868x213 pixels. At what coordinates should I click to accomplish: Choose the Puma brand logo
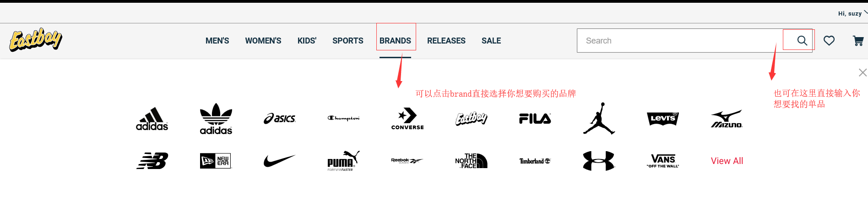tap(343, 161)
